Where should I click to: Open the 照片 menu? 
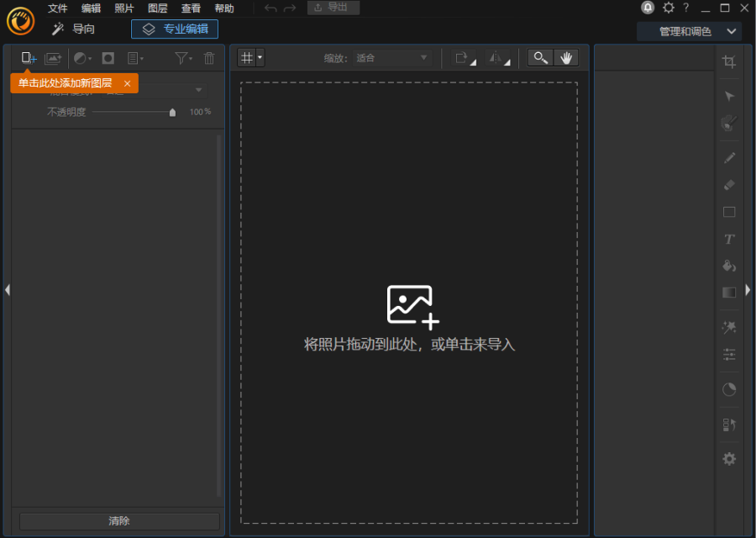tap(124, 8)
